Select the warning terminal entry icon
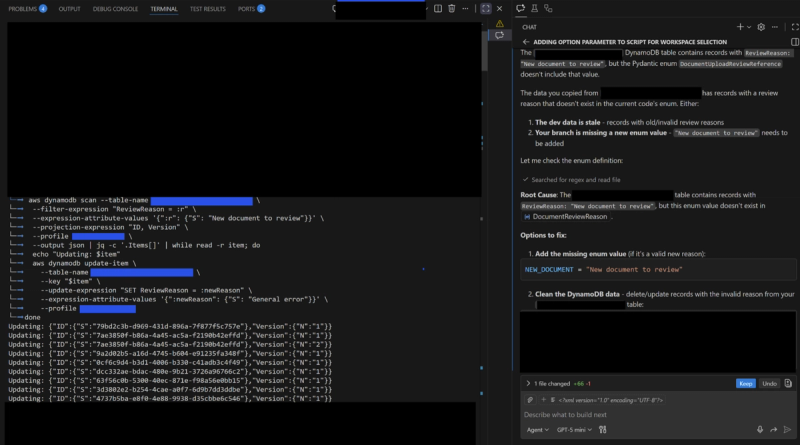This screenshot has width=800, height=445. click(499, 23)
